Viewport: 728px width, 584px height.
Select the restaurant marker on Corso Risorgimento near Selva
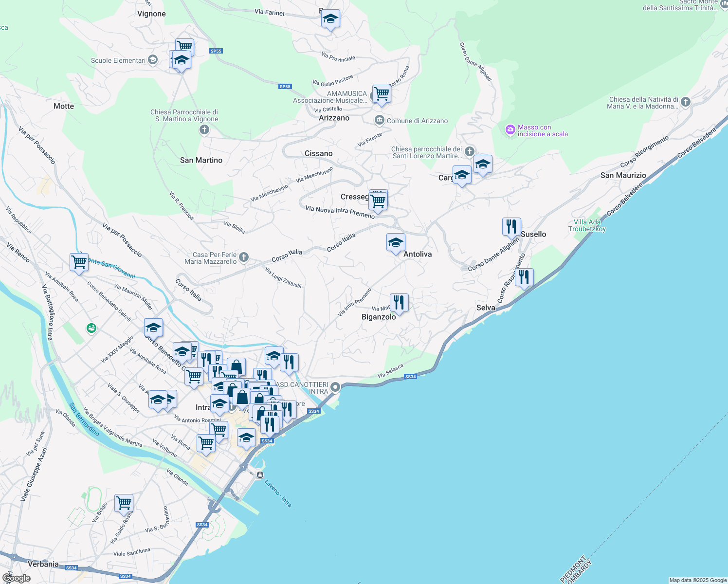pos(524,278)
